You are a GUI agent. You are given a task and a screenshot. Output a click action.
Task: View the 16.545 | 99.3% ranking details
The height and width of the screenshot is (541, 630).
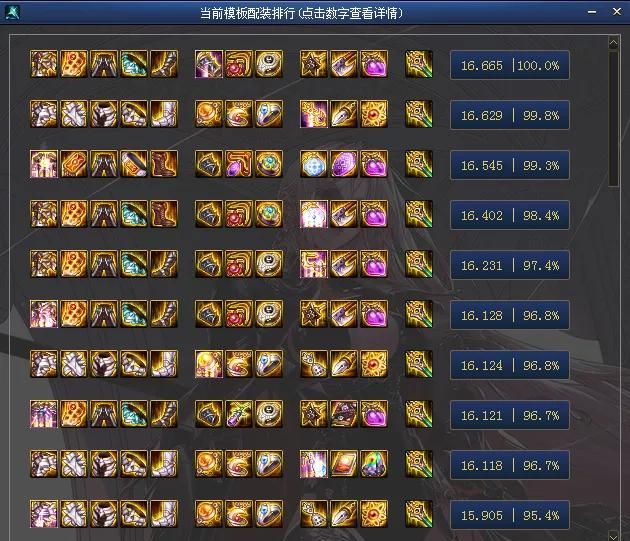tap(509, 165)
